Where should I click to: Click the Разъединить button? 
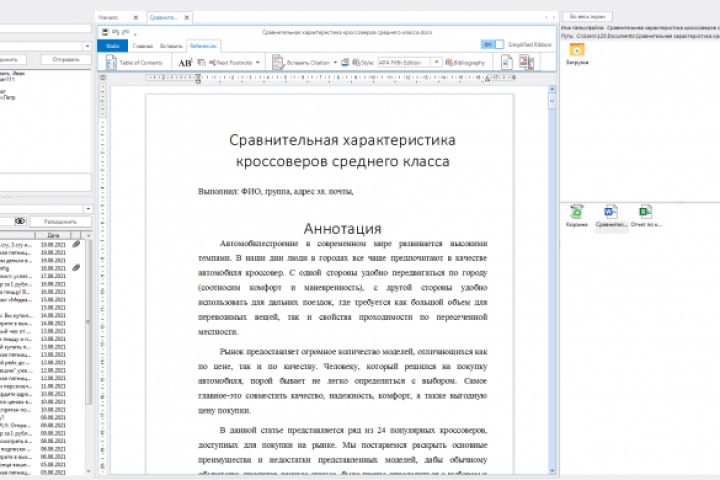[60, 222]
